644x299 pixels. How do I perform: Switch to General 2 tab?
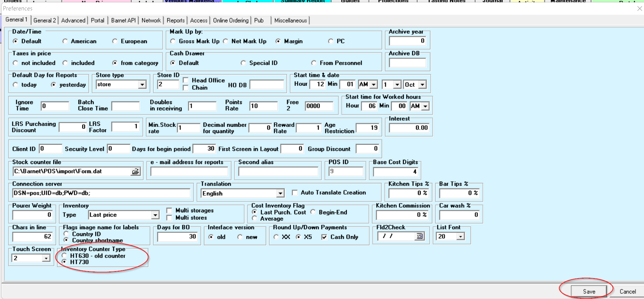[x=45, y=21]
